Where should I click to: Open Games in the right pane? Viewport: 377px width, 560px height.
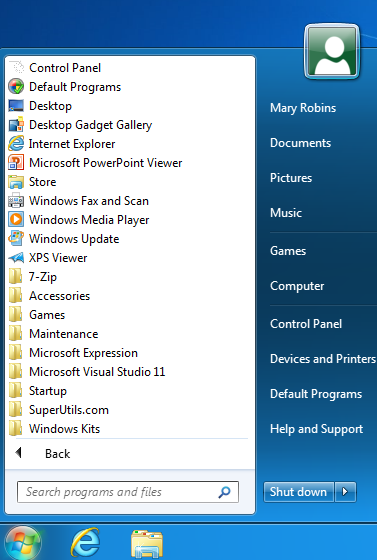click(288, 251)
